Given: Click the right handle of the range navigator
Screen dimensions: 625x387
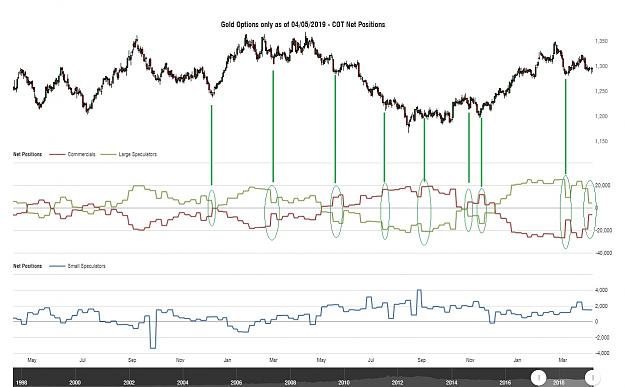Looking at the screenshot, I should (592, 377).
